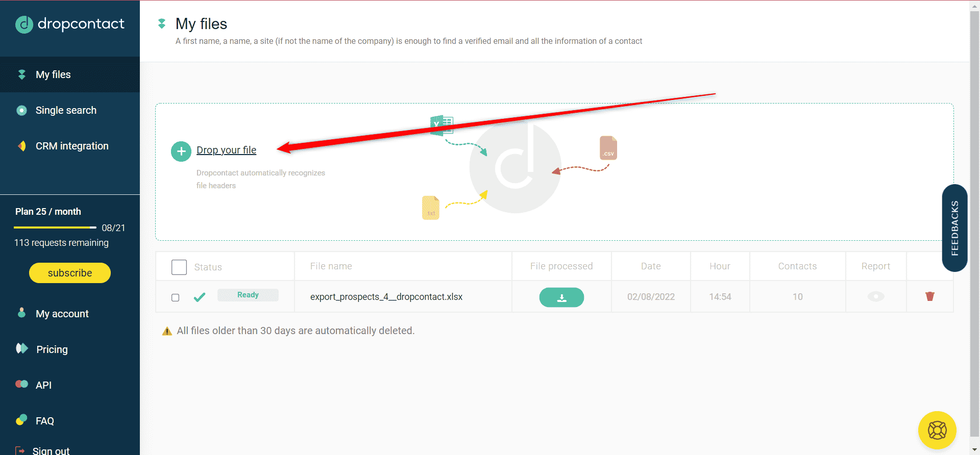
Task: Click the Ready status badge
Action: tap(248, 295)
